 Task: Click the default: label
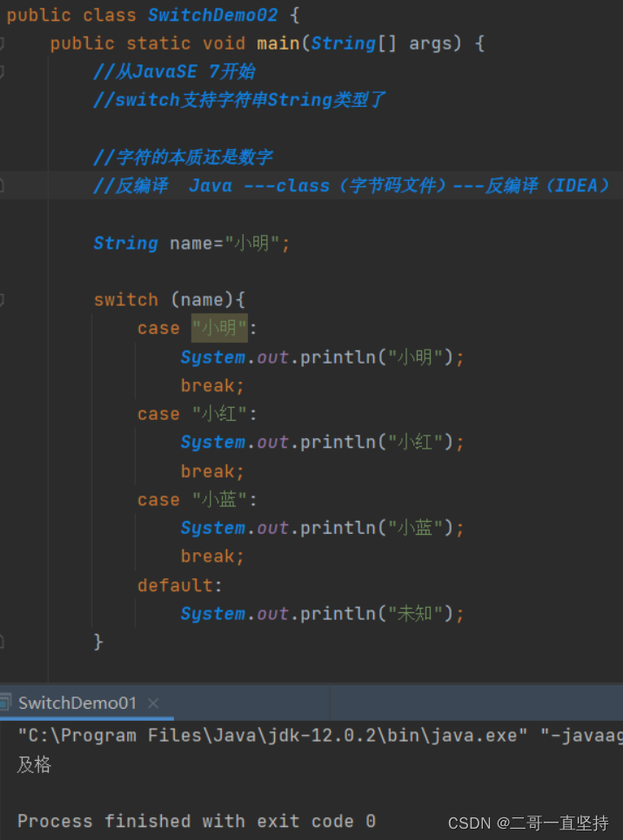tap(179, 585)
